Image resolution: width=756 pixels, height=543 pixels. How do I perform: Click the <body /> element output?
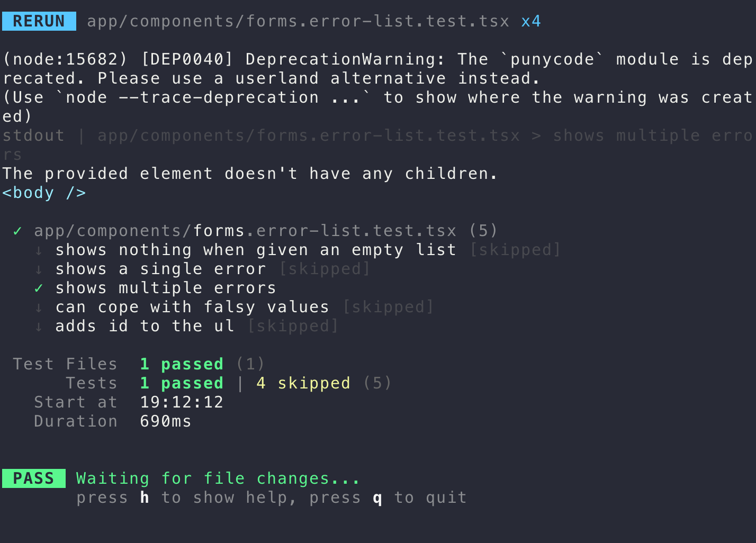point(44,193)
